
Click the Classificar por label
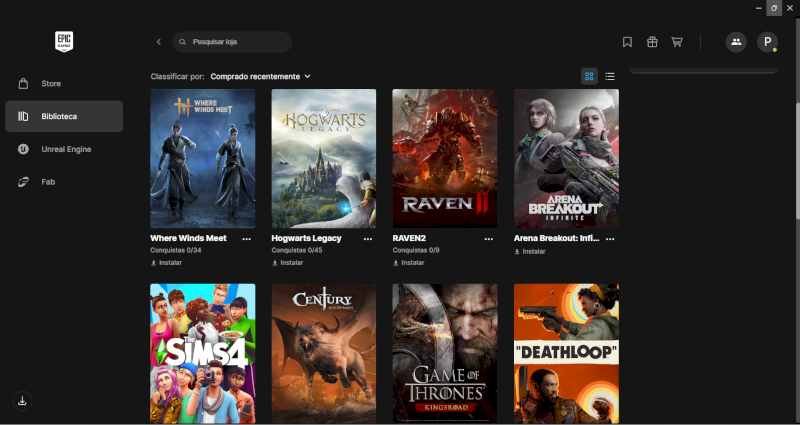point(178,77)
